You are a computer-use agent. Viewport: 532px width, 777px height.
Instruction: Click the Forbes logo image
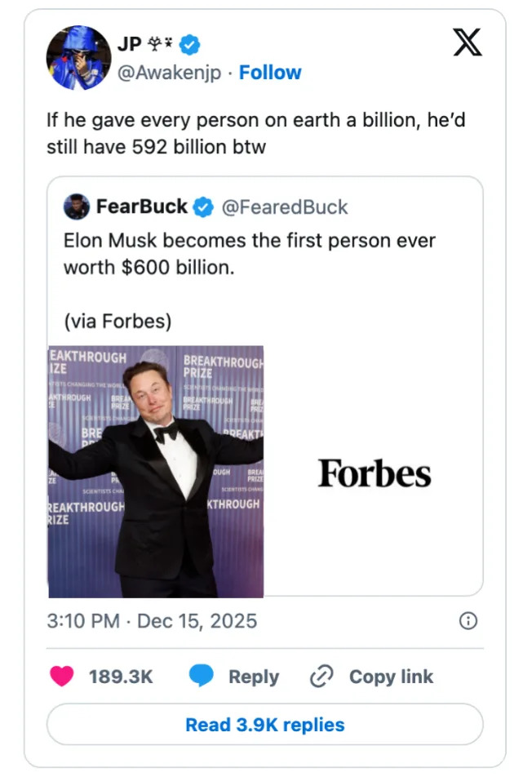375,473
